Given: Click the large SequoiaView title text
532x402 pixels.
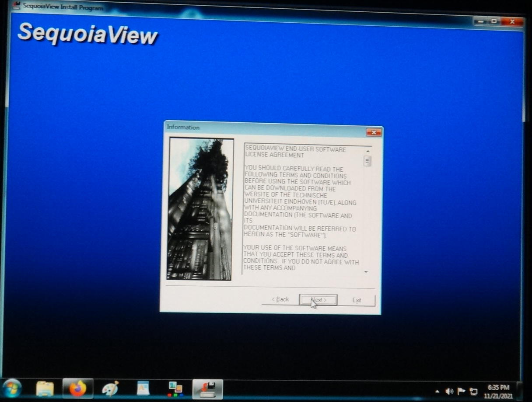Looking at the screenshot, I should coord(87,34).
